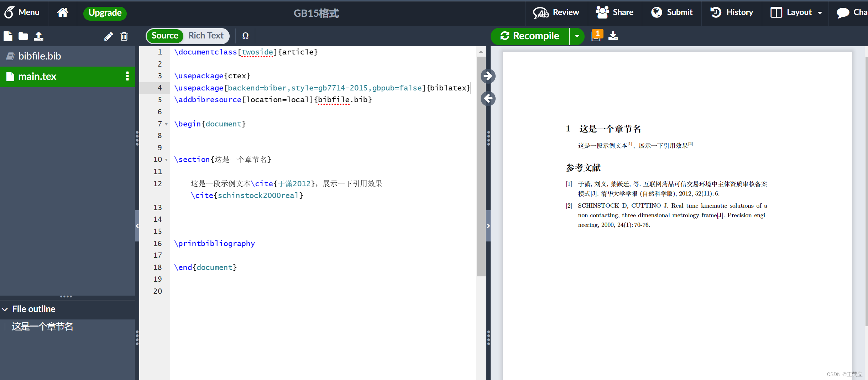
Task: Click the \addbibresource line in editor
Action: point(273,100)
